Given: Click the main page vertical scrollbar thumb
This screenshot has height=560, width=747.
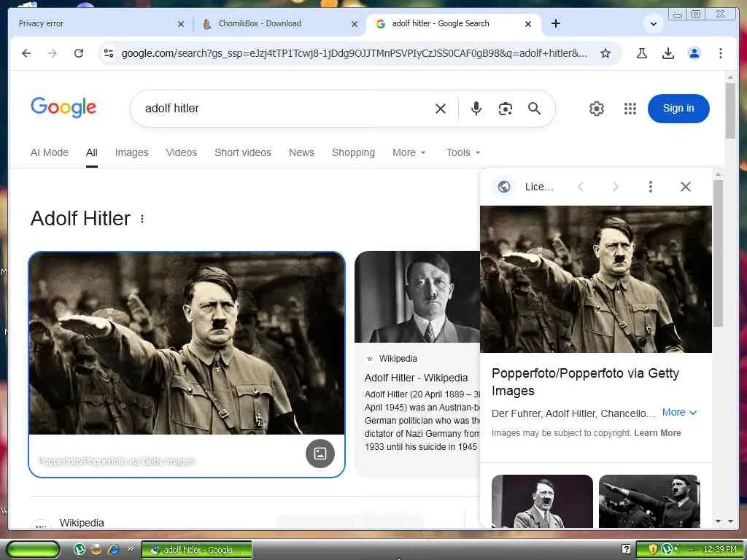Looking at the screenshot, I should (x=730, y=111).
